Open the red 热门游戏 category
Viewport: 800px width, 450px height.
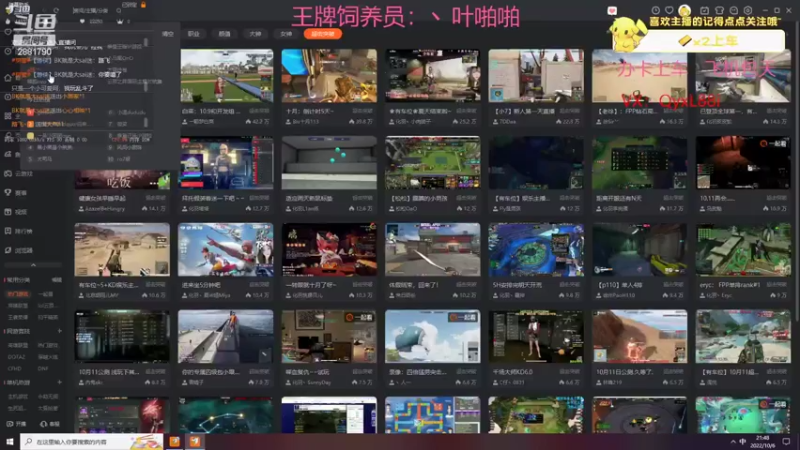point(18,294)
